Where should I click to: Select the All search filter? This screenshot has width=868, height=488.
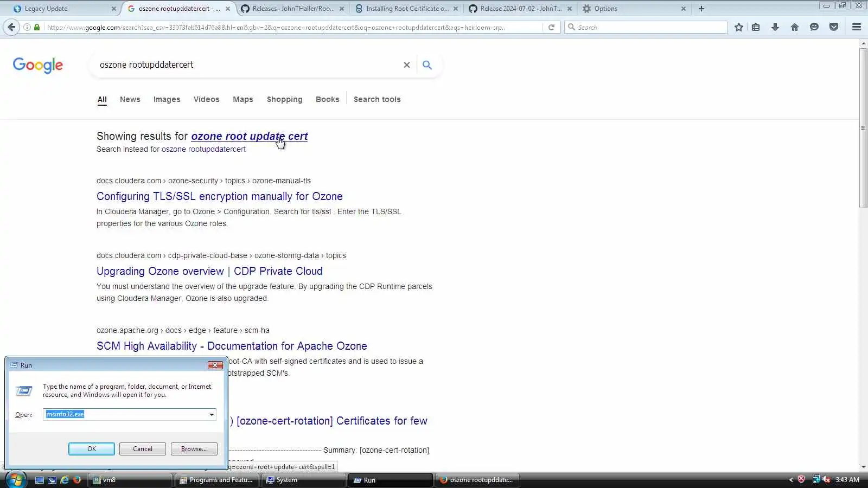[x=102, y=100]
